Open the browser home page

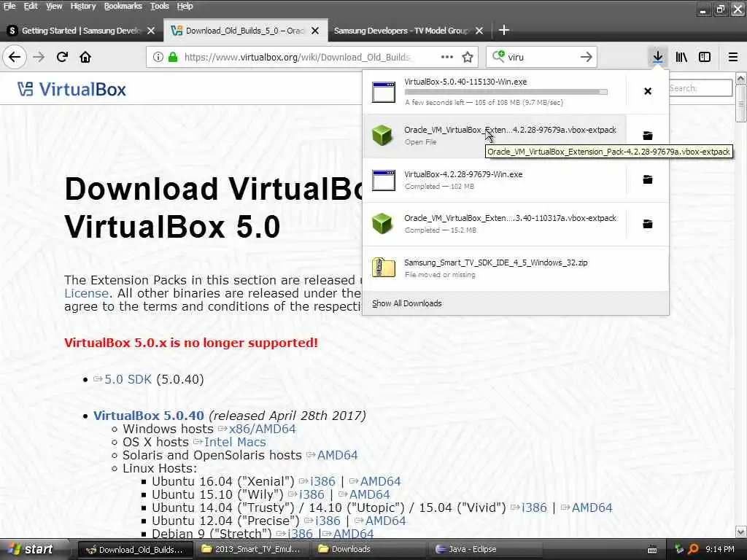85,57
